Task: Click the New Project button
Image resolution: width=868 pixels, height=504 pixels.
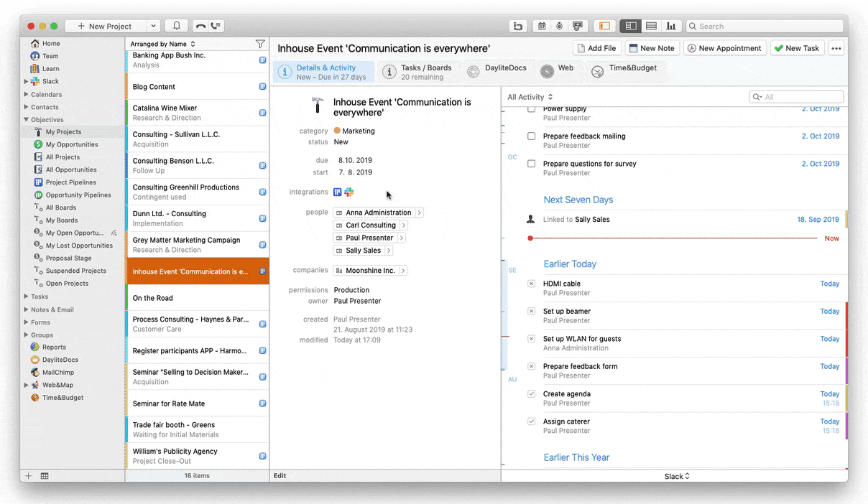Action: 106,26
